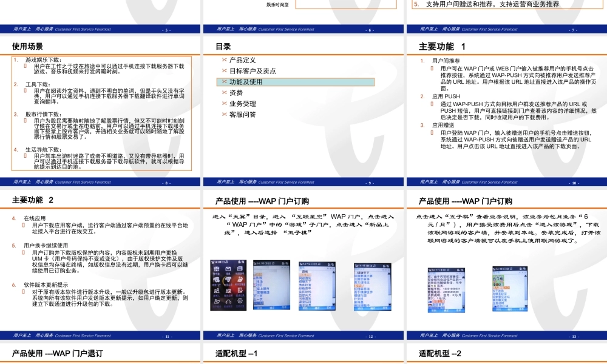This screenshot has width=607, height=364.
Task: Click the 点击进入"五子棋" paragraph on slide 13
Action: pyautogui.click(x=508, y=229)
